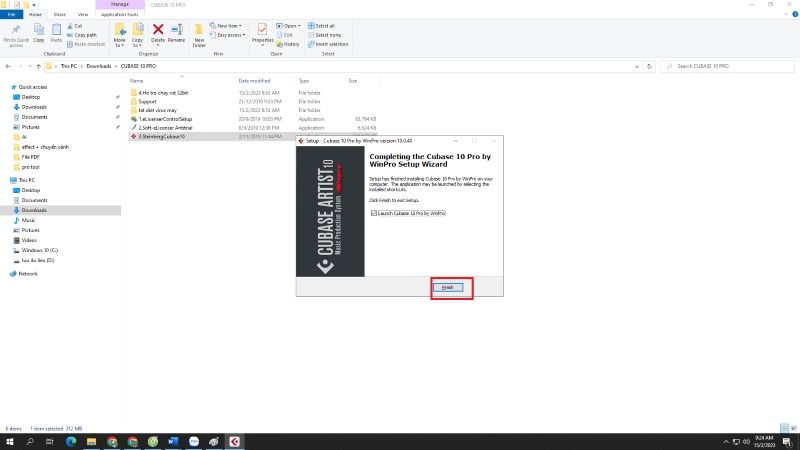Open the Move to dropdown

point(119,36)
